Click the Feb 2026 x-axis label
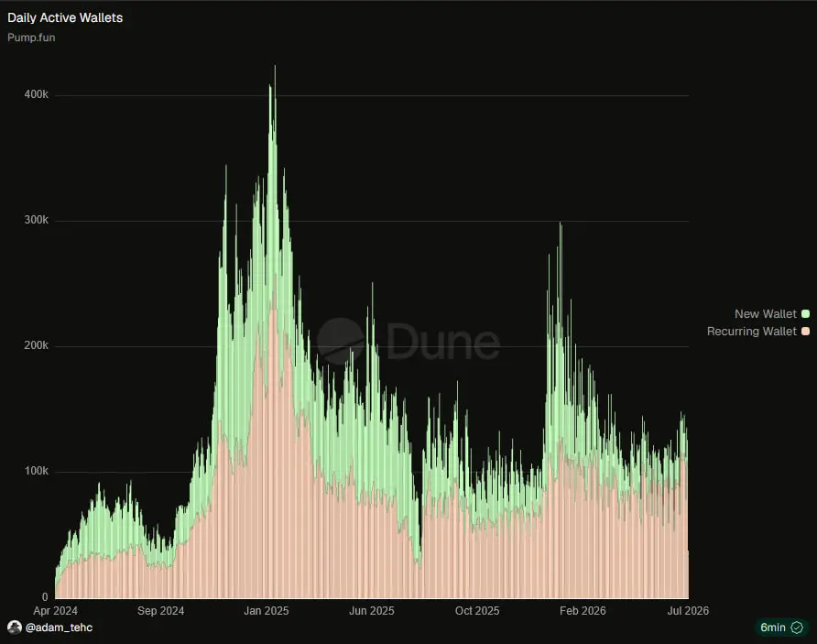Screen dimensions: 817x644 [x=583, y=611]
